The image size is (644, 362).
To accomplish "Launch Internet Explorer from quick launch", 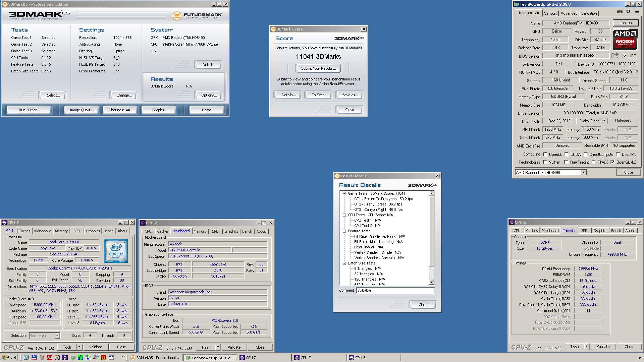I will 26,358.
